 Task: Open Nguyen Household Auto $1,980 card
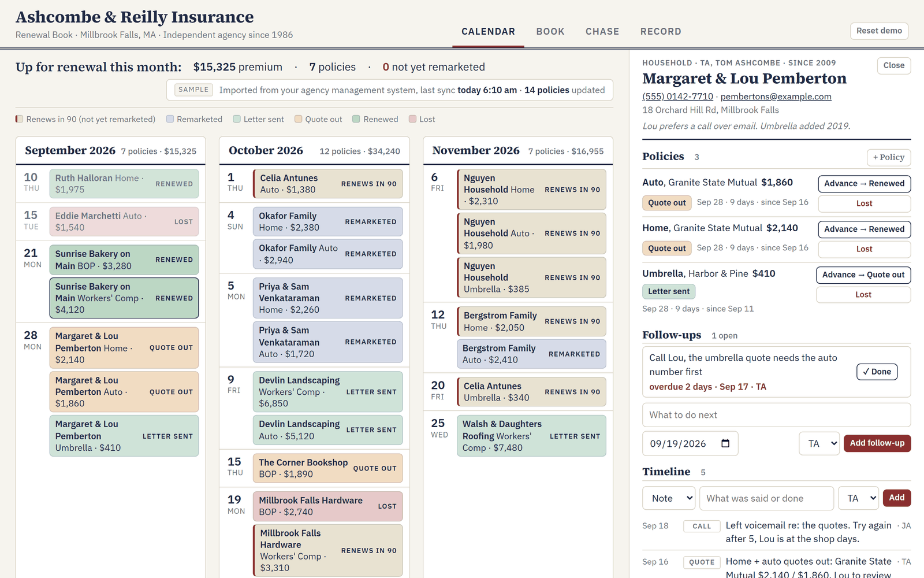pyautogui.click(x=531, y=234)
